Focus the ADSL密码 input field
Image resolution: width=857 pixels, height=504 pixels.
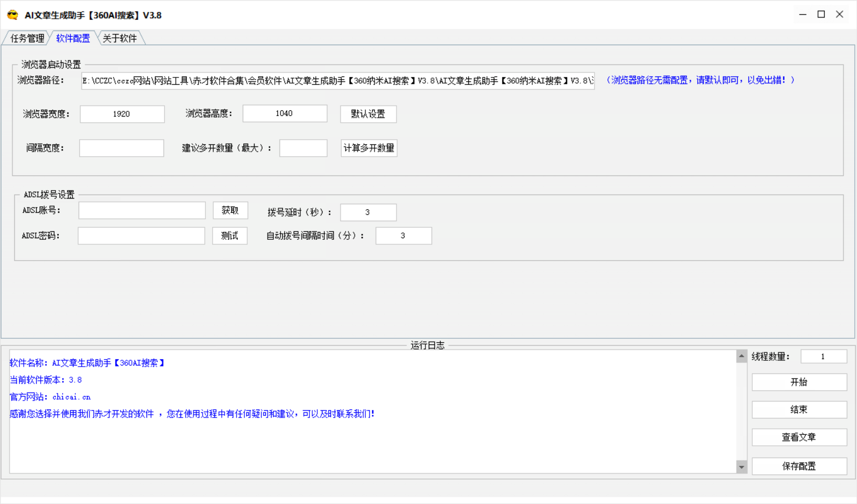pos(141,236)
